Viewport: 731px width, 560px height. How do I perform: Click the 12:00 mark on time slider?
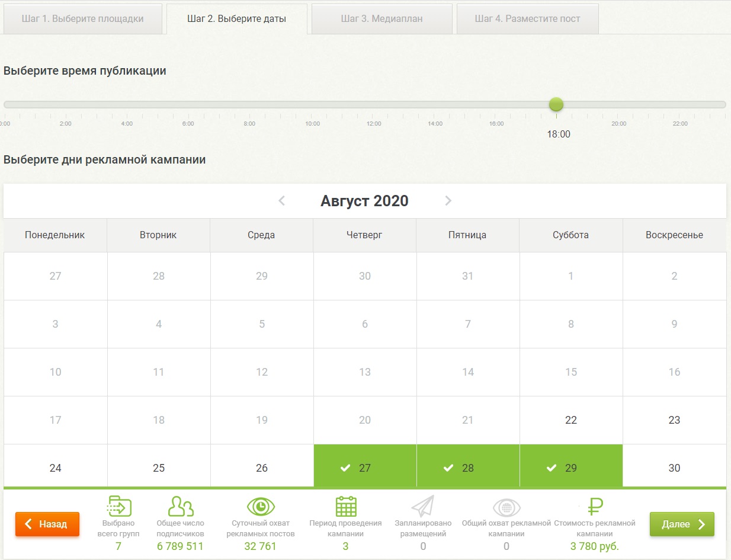(x=374, y=123)
